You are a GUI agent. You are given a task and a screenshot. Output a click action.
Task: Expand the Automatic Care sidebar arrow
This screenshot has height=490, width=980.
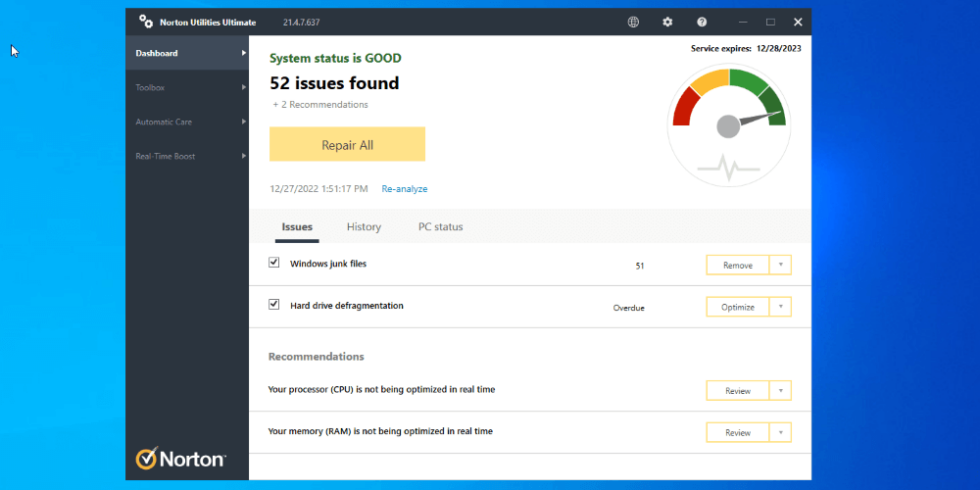click(244, 122)
